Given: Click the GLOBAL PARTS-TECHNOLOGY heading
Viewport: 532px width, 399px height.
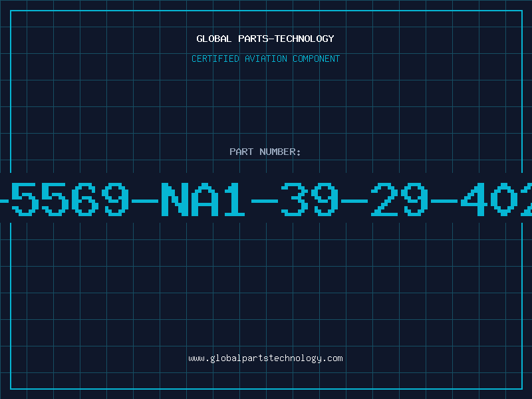Looking at the screenshot, I should click(x=265, y=39).
